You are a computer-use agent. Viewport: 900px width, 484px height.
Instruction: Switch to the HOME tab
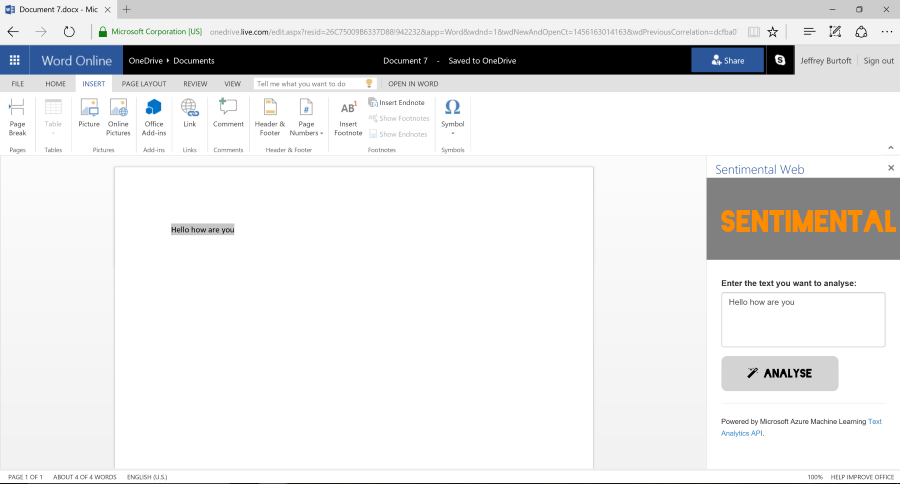pyautogui.click(x=56, y=84)
